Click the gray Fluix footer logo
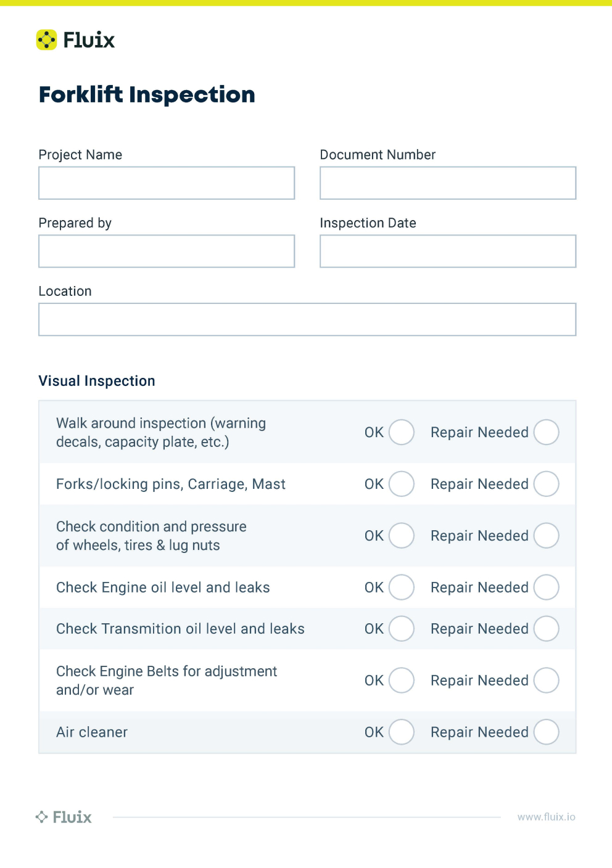612x868 pixels. tap(64, 817)
